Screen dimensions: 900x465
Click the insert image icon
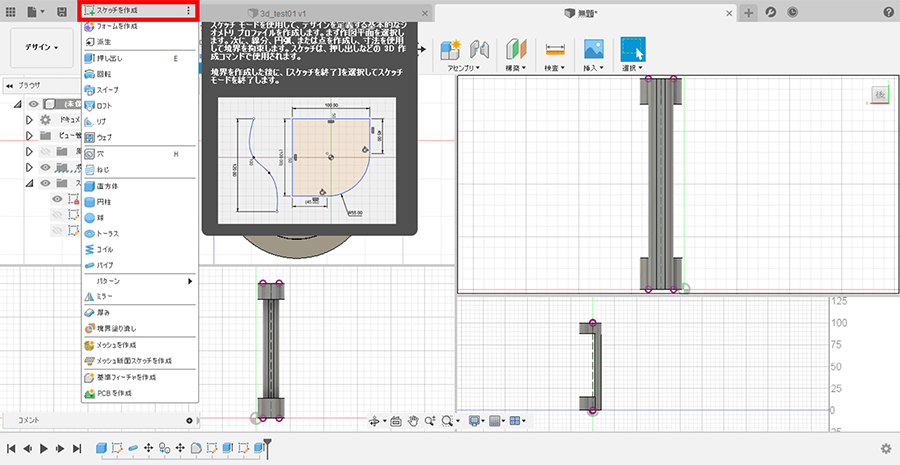pos(593,49)
